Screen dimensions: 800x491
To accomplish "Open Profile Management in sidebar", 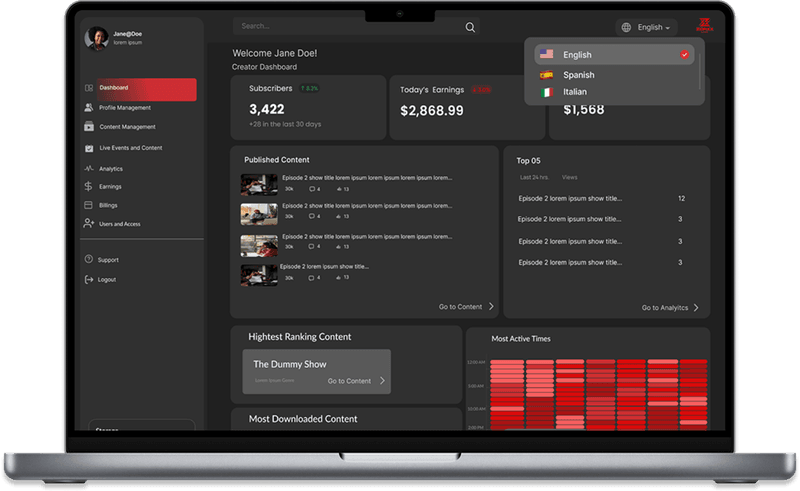I will point(125,108).
